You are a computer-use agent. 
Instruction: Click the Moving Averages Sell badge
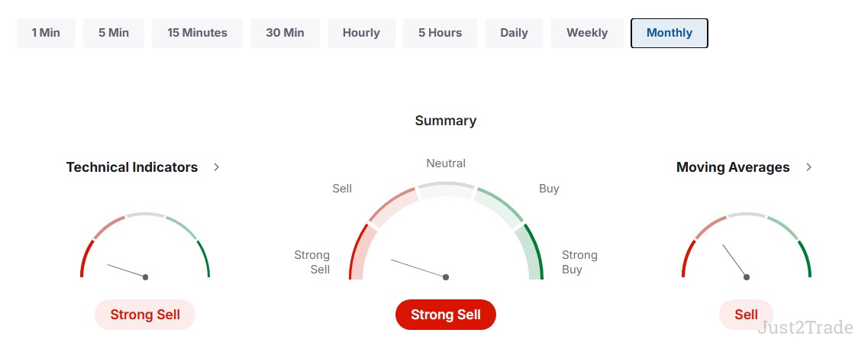click(746, 315)
